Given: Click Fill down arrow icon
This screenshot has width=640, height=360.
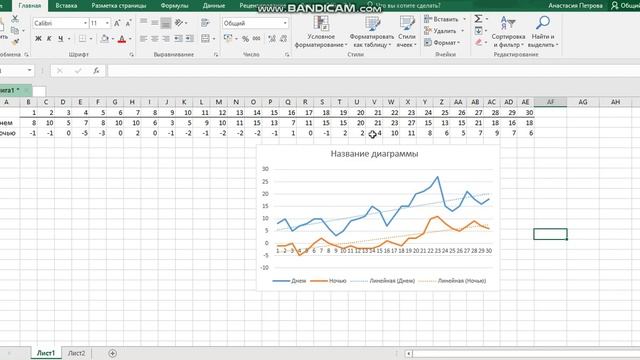Looking at the screenshot, I should coord(478,31).
